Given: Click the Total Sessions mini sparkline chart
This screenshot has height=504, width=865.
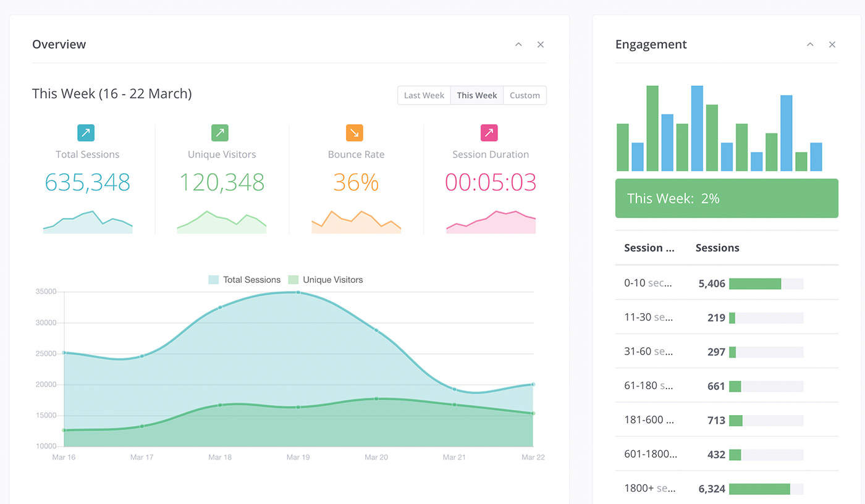Looking at the screenshot, I should point(88,222).
